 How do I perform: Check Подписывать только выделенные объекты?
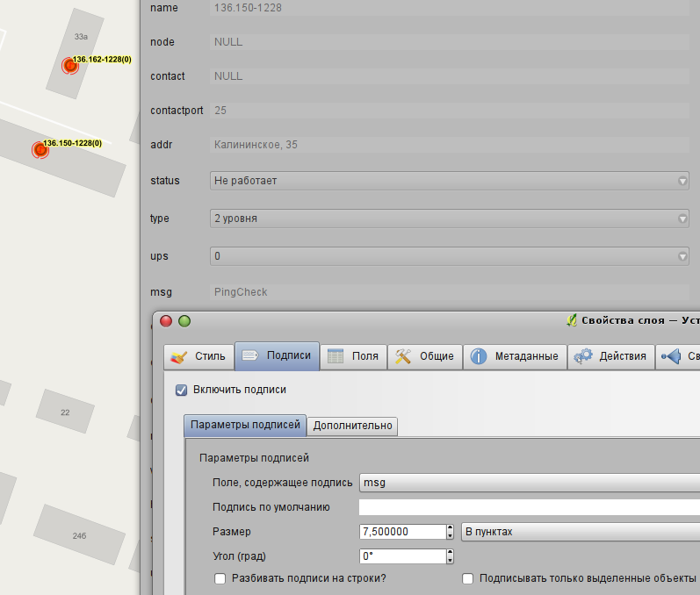pos(468,579)
